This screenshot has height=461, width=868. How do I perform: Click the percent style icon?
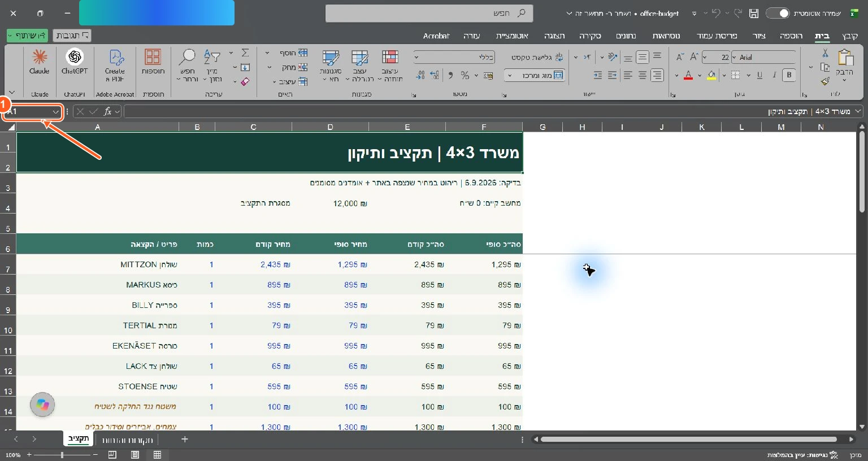coord(465,75)
